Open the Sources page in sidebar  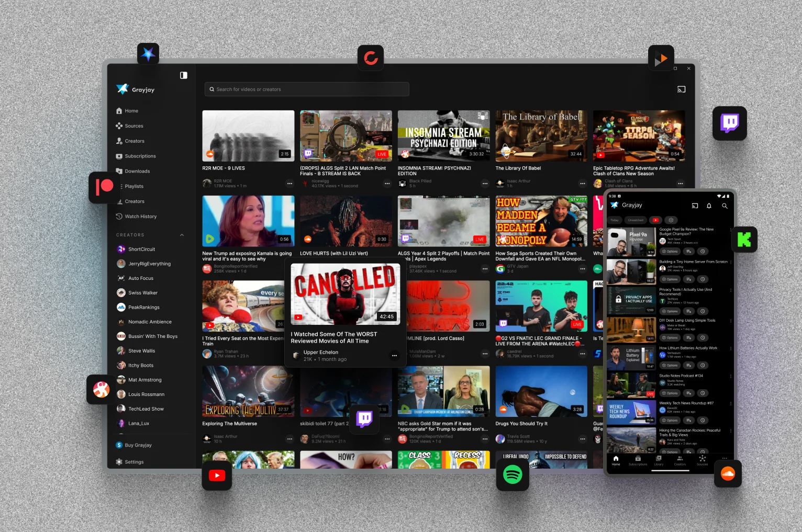(x=133, y=126)
